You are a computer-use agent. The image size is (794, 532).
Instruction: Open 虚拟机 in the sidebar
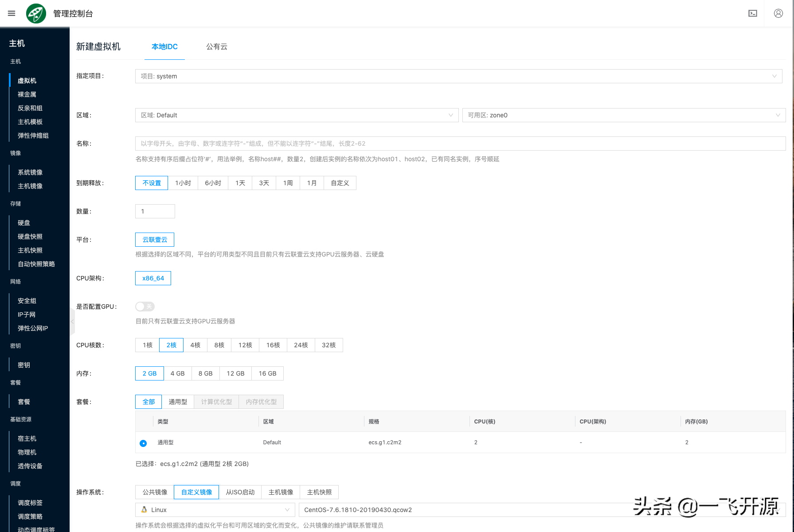point(27,81)
